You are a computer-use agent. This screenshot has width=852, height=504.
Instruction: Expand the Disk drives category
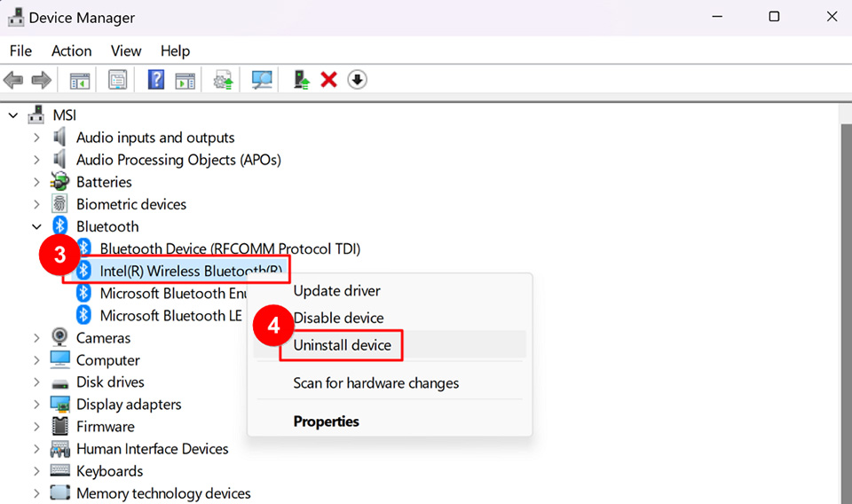pos(36,382)
